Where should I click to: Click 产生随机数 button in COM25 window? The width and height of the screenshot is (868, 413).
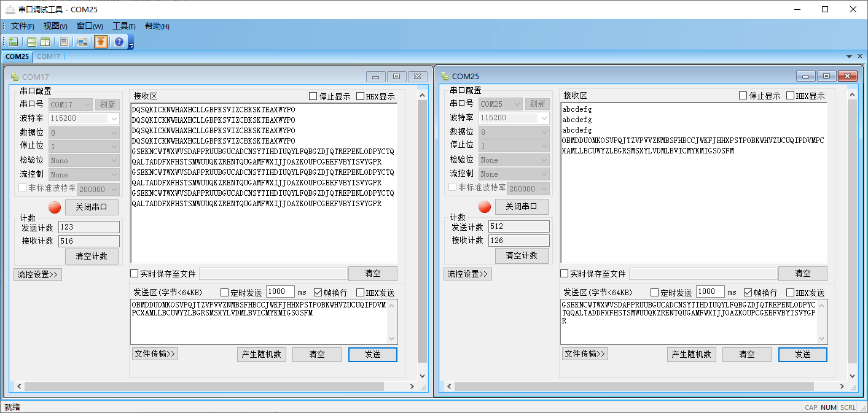[691, 354]
